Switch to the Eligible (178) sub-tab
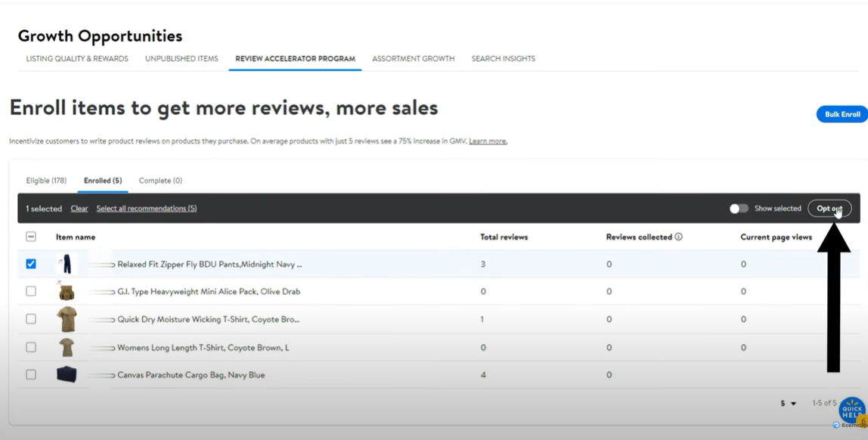 click(47, 181)
